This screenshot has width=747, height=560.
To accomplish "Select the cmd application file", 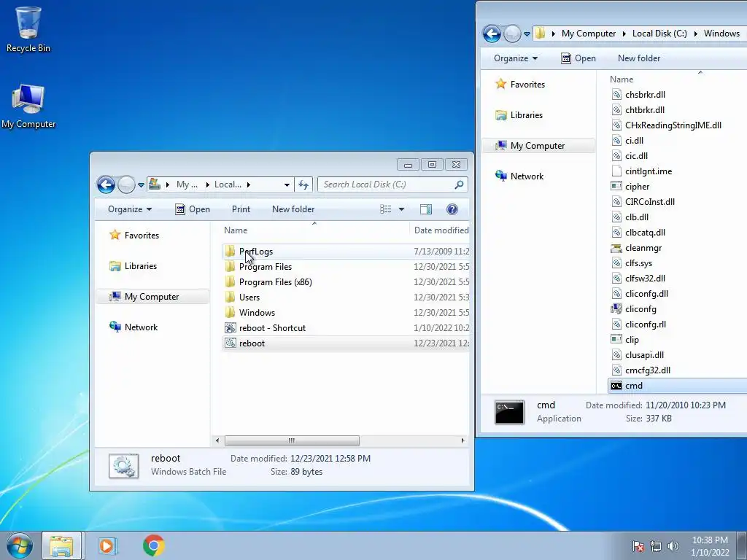I will pos(678,386).
